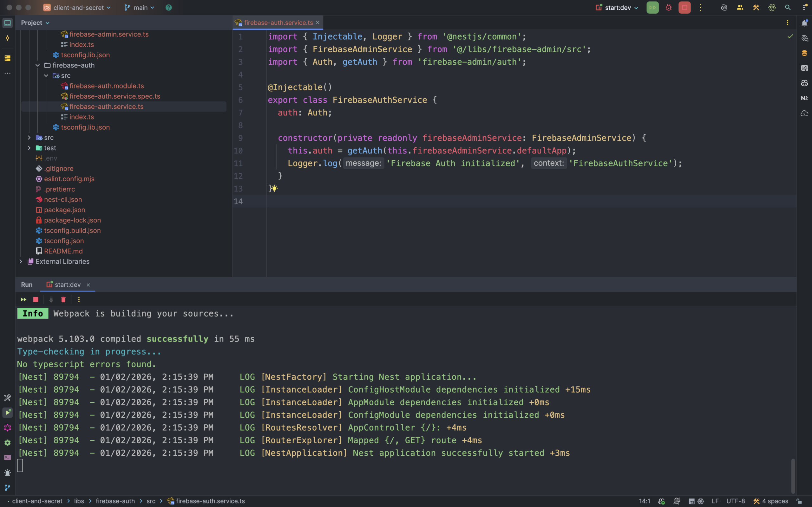Open the main branch dropdown
The width and height of the screenshot is (812, 507).
(x=140, y=7)
